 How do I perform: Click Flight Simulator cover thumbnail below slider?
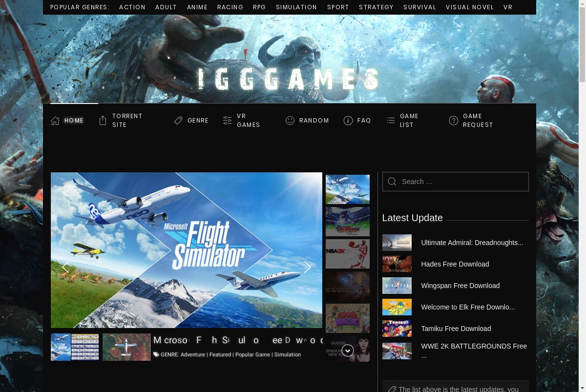coord(75,347)
